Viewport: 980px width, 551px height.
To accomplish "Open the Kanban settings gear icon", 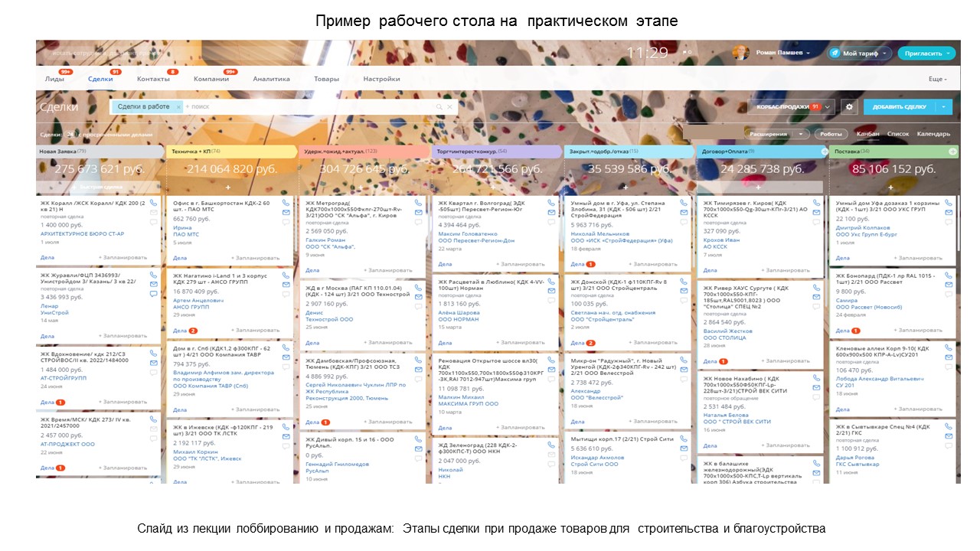I will [x=848, y=107].
